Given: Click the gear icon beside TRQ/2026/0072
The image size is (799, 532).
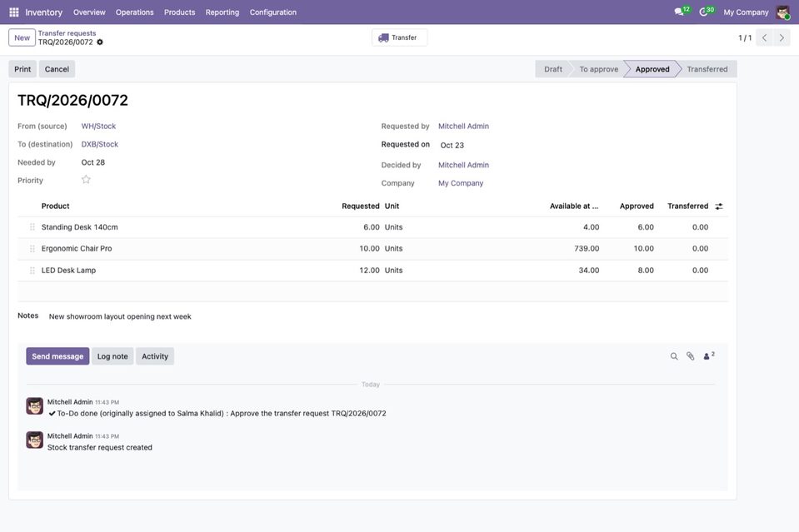Looking at the screenshot, I should pos(100,42).
